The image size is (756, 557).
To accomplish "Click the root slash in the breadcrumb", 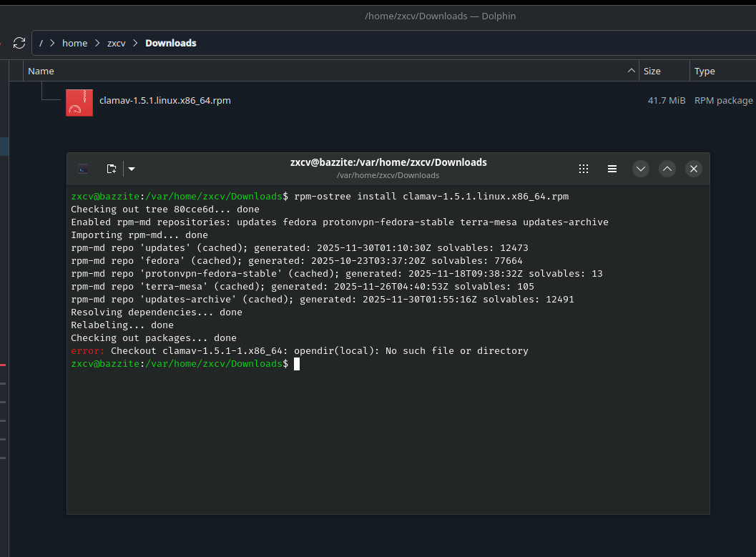I will coord(42,43).
